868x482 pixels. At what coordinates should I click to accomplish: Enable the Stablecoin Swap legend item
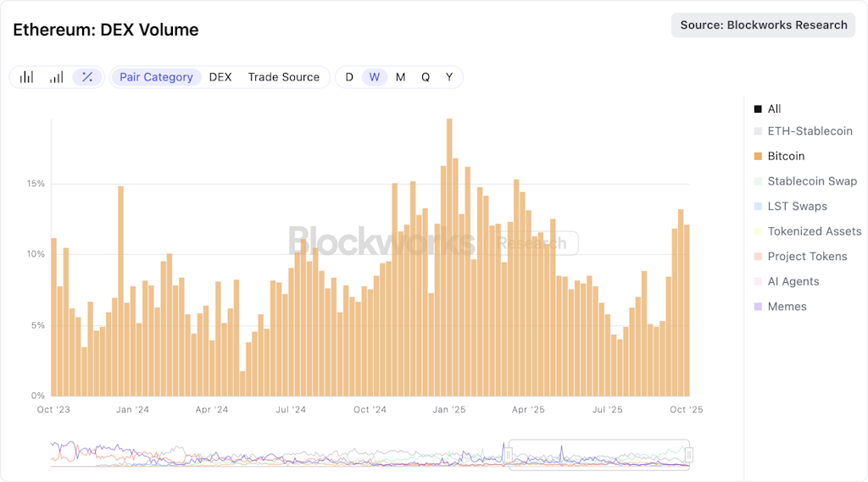tap(805, 181)
